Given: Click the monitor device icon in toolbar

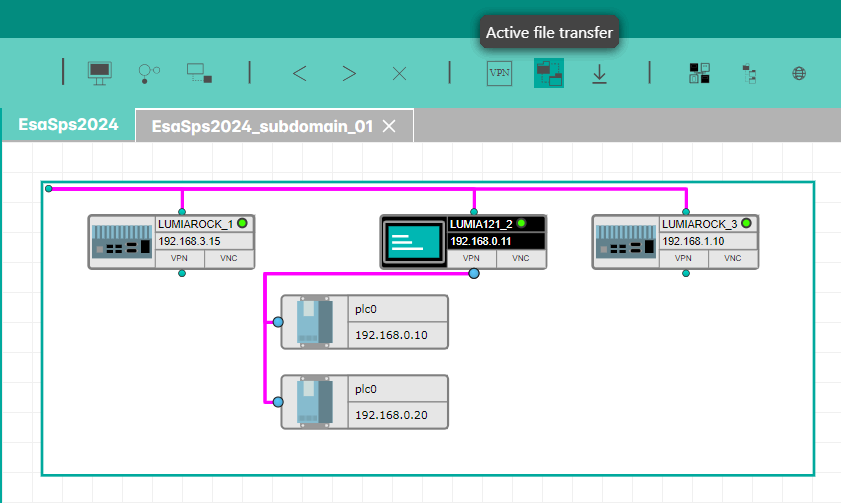Looking at the screenshot, I should pyautogui.click(x=100, y=72).
